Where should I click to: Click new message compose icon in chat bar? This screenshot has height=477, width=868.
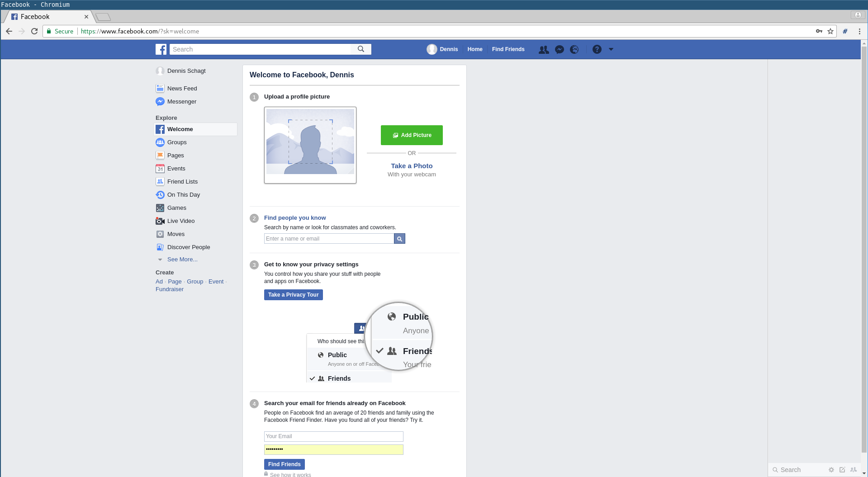[842, 470]
